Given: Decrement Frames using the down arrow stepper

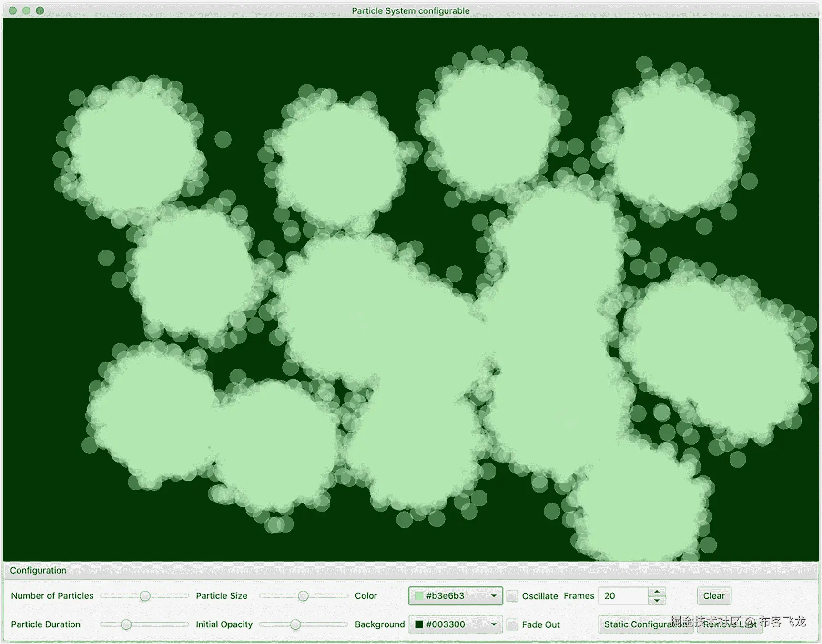Looking at the screenshot, I should tap(657, 601).
